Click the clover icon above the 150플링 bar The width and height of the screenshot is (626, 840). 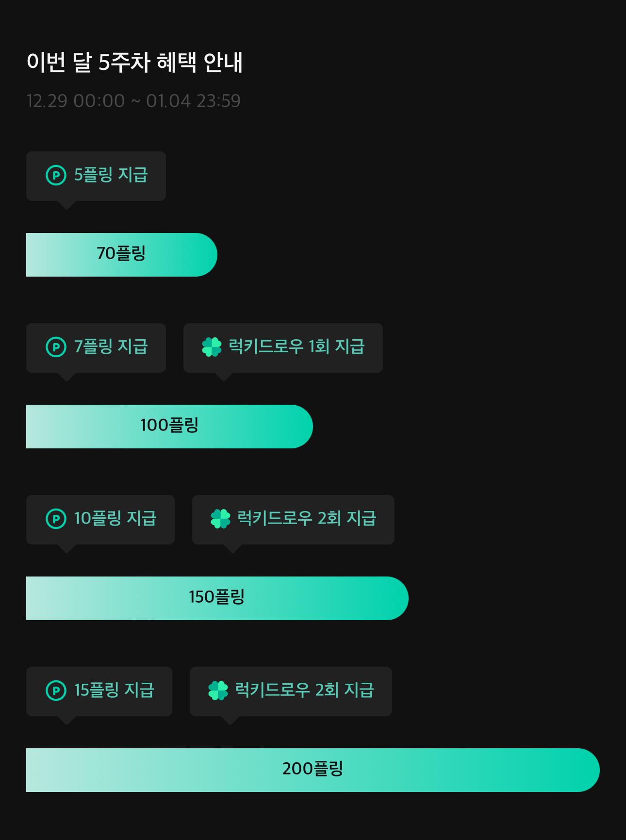[x=220, y=519]
